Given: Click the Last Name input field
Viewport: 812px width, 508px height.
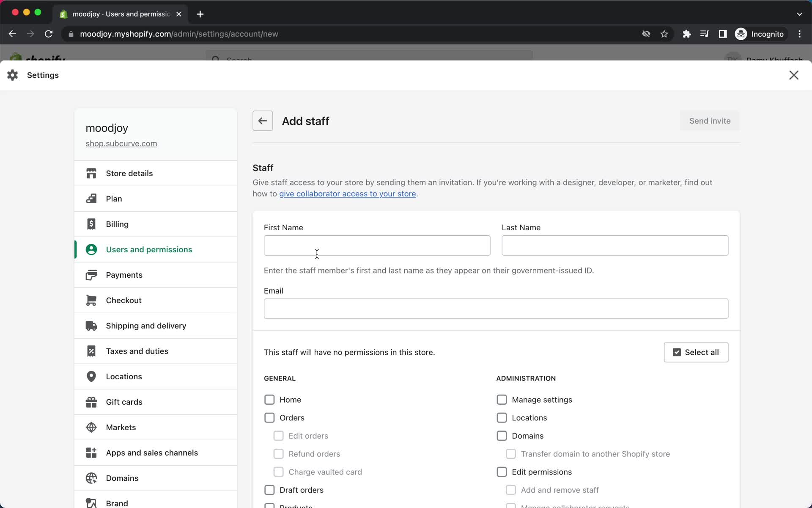Looking at the screenshot, I should (615, 246).
